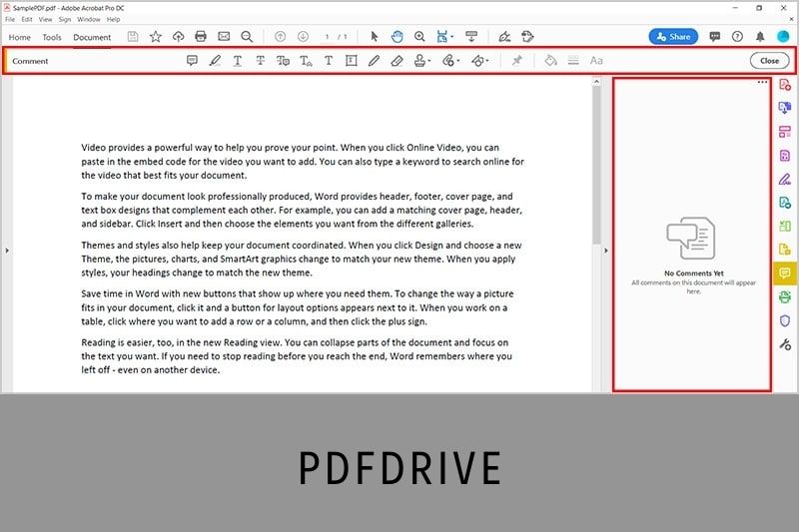Activate the Eraser tool
Viewport: 799px width, 532px height.
[397, 61]
